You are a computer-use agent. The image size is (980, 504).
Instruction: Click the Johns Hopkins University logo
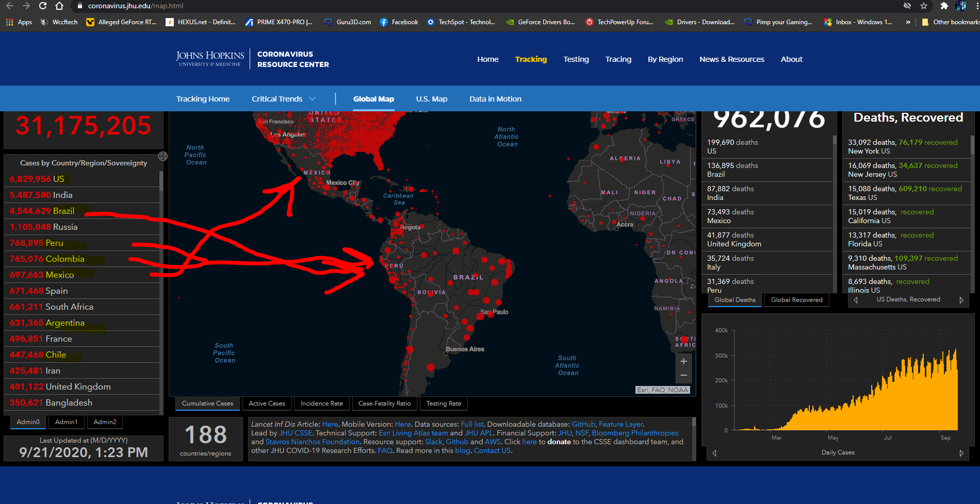[x=210, y=59]
